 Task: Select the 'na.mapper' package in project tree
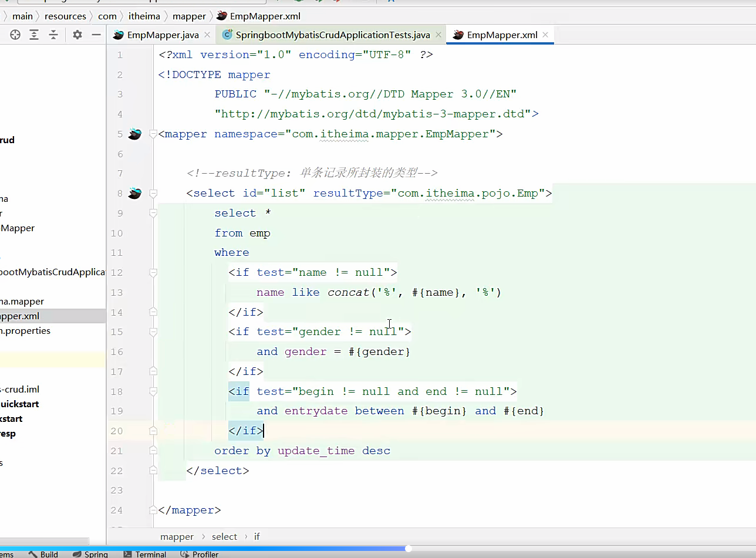(22, 301)
